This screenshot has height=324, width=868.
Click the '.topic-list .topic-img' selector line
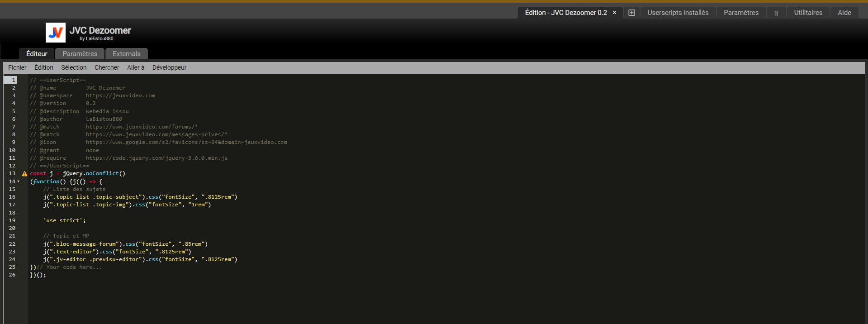127,205
